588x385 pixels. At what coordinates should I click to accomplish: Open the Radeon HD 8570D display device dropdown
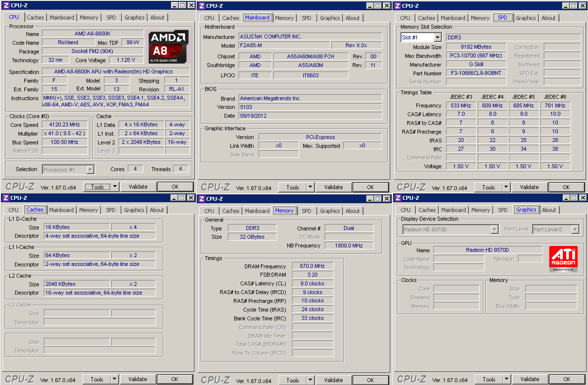495,229
